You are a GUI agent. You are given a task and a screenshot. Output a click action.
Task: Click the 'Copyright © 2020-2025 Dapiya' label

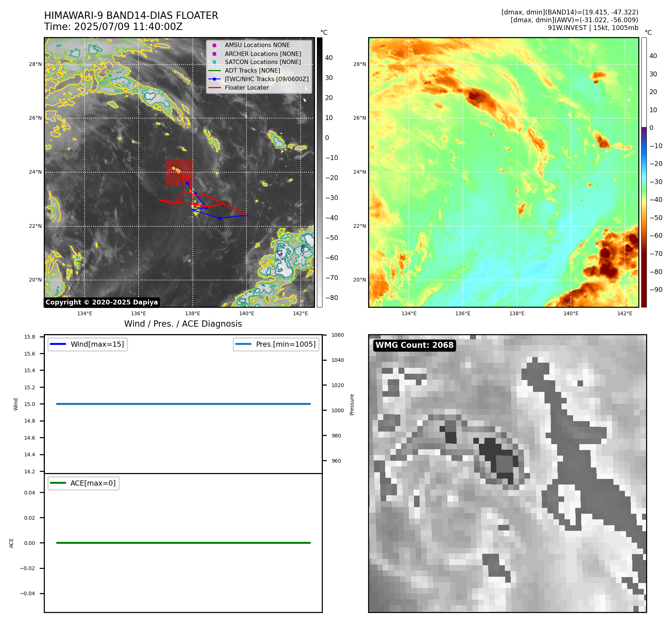pos(102,302)
